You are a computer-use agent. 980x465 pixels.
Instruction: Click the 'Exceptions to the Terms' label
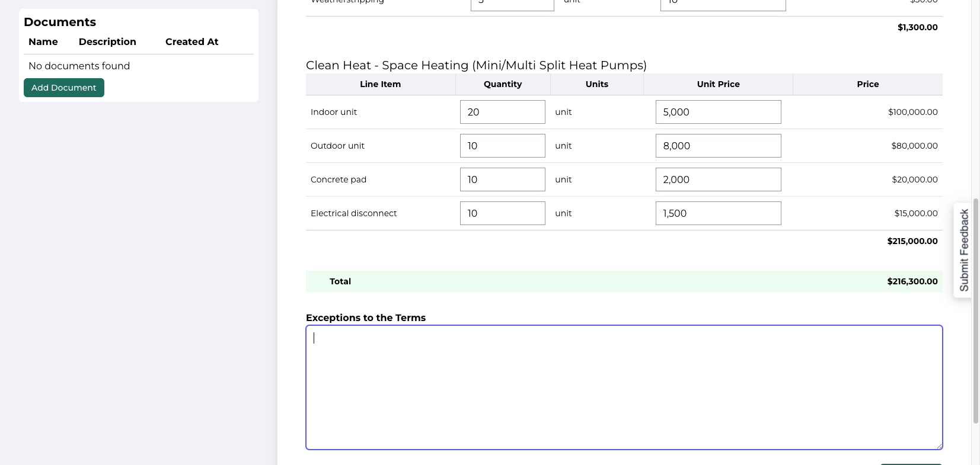[366, 318]
